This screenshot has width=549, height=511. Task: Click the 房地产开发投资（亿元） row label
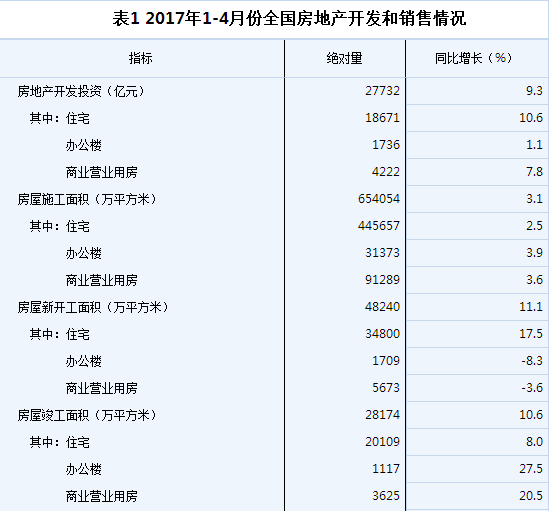click(82, 91)
